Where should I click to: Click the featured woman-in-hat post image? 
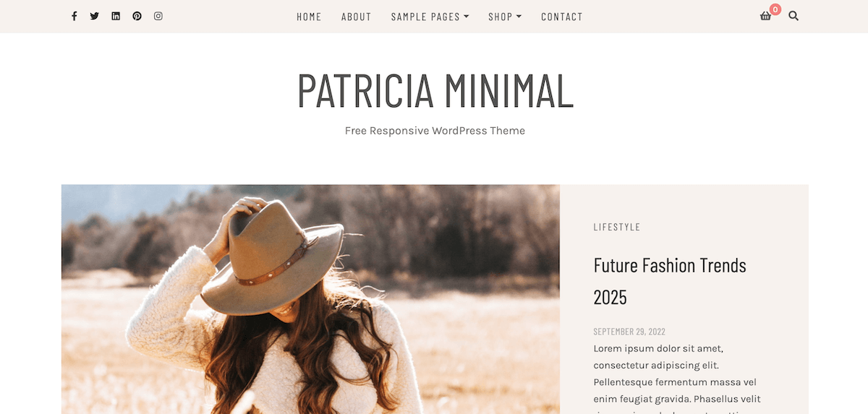pyautogui.click(x=310, y=299)
